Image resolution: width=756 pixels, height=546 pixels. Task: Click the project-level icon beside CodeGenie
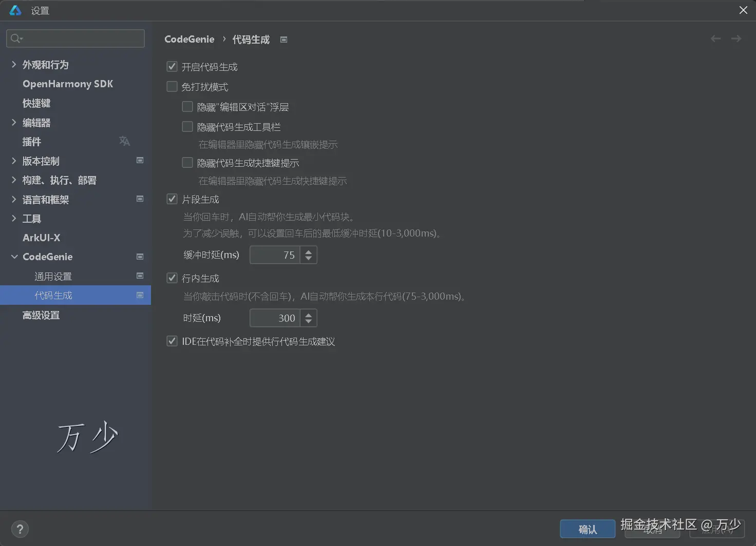point(140,257)
